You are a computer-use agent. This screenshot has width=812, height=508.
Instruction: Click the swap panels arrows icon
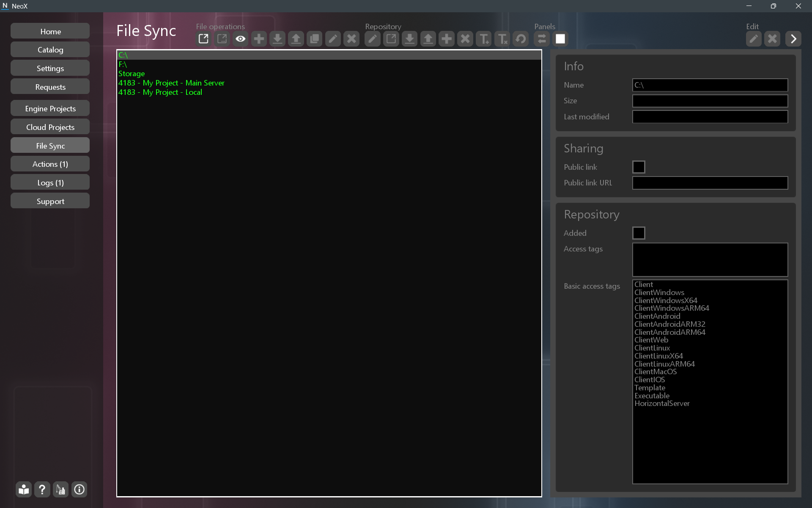tap(542, 39)
